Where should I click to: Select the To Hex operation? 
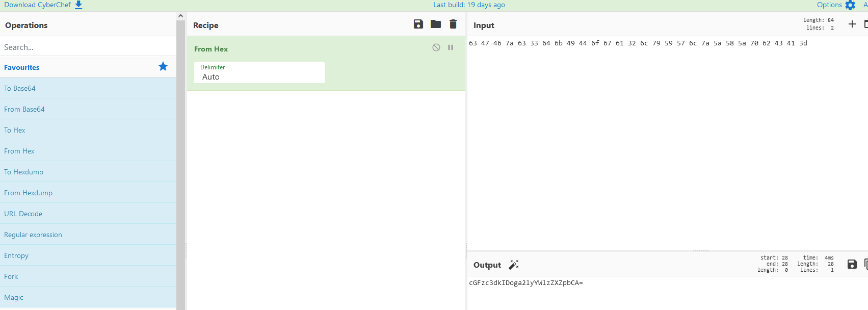pyautogui.click(x=88, y=130)
